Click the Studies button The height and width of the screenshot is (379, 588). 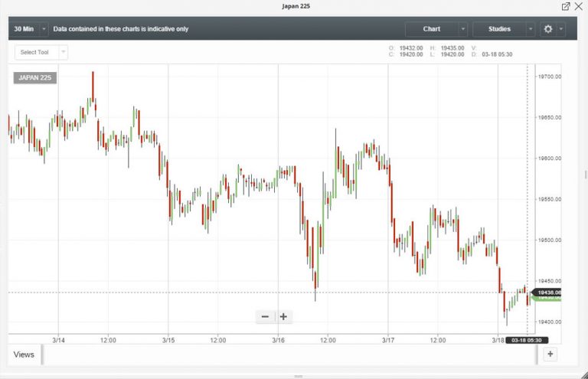(x=499, y=29)
